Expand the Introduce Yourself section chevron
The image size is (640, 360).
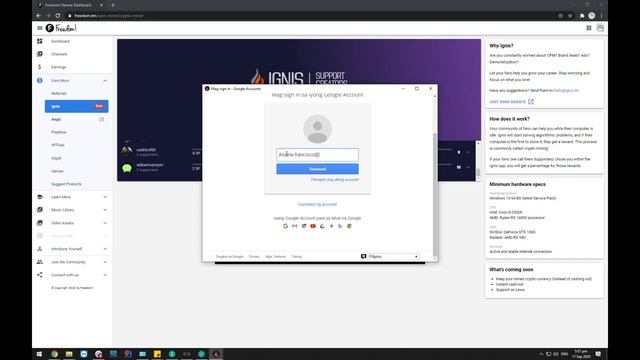tap(105, 249)
